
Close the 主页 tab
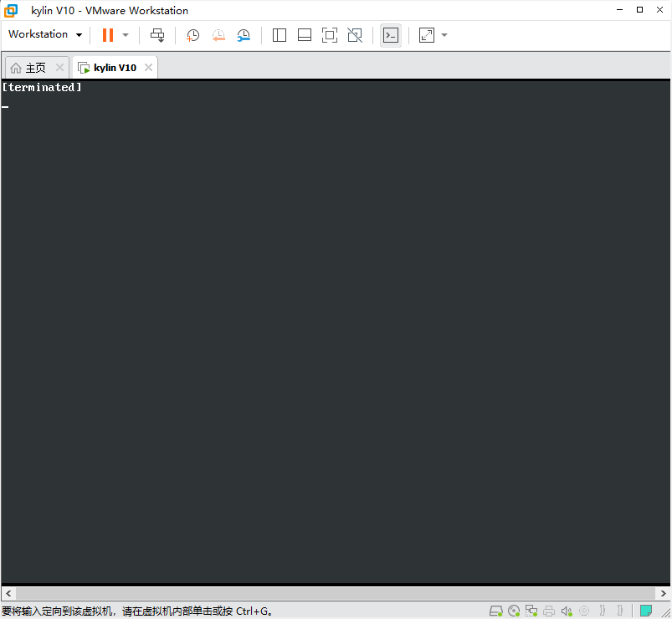[60, 67]
